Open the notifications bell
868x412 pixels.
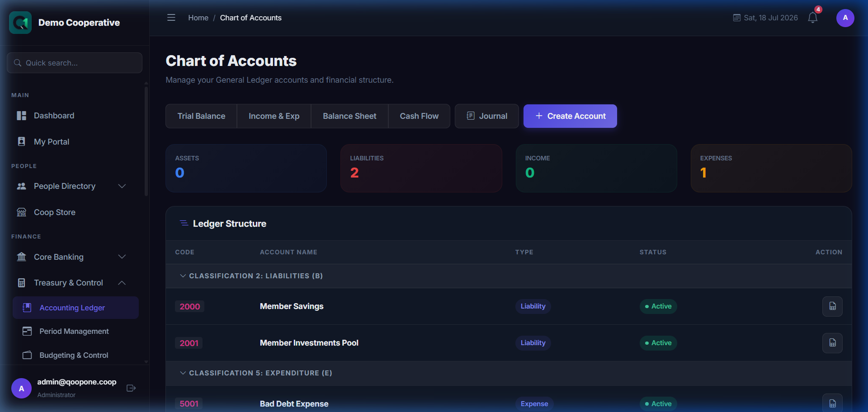pyautogui.click(x=813, y=18)
